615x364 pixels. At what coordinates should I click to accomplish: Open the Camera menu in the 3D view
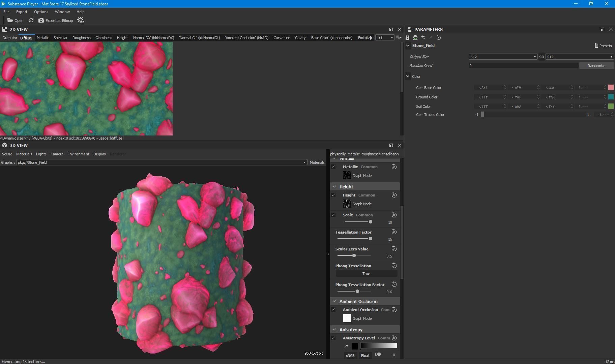57,154
